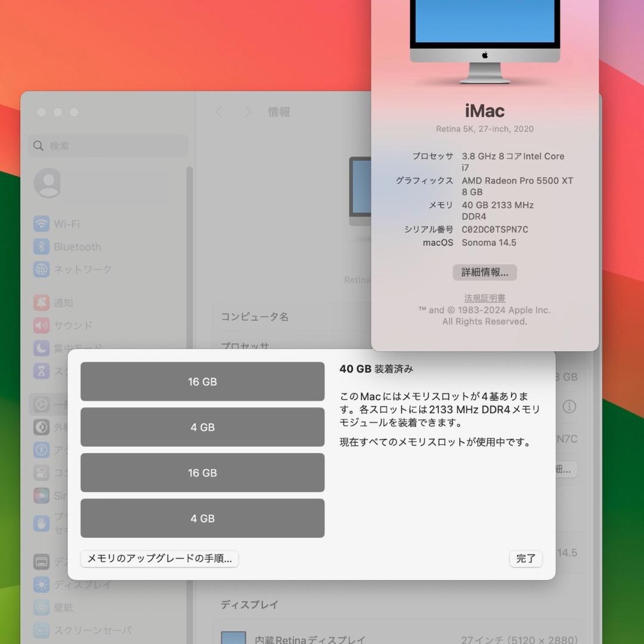Viewport: 644px width, 644px height.
Task: Click the hourglass スクリーンタイム icon
Action: (41, 370)
